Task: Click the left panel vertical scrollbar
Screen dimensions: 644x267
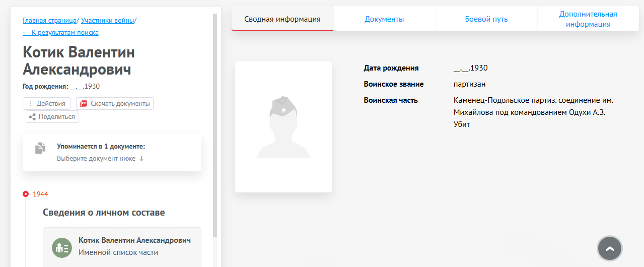Action: click(x=216, y=125)
